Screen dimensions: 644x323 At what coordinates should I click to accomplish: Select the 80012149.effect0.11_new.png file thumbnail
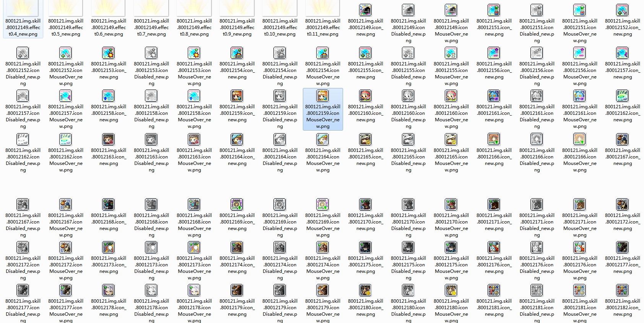pyautogui.click(x=323, y=8)
